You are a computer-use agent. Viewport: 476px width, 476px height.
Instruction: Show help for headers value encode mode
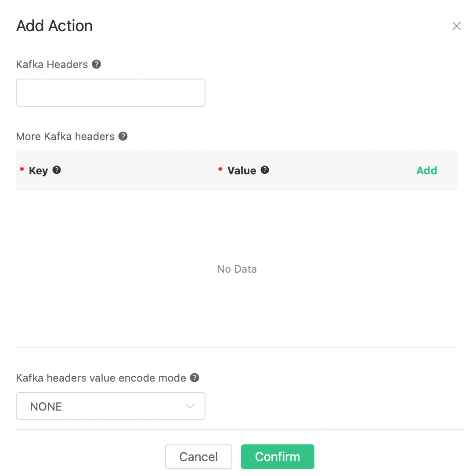(x=195, y=378)
